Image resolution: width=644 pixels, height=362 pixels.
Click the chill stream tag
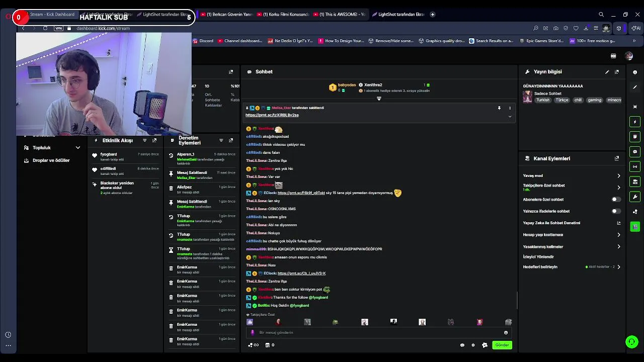click(578, 100)
